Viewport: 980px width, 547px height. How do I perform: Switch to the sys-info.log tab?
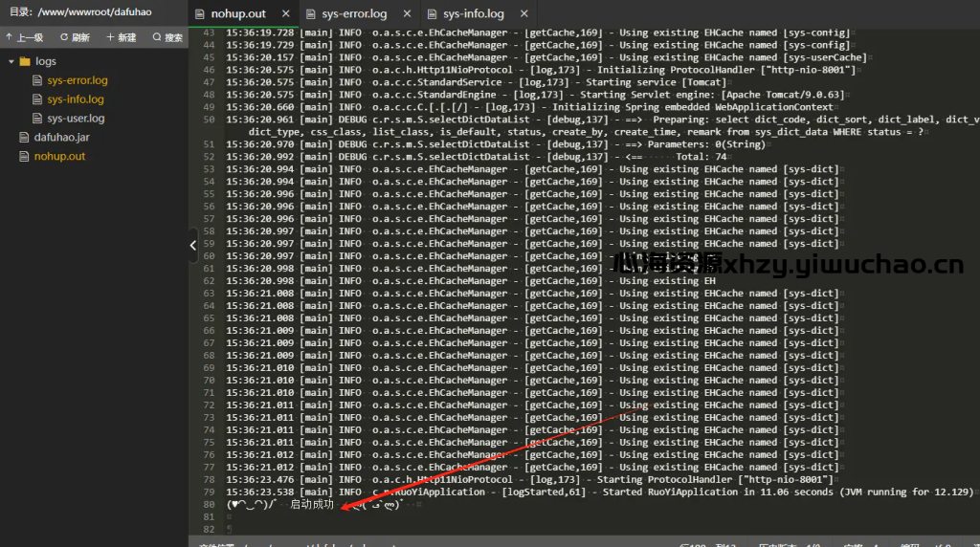(473, 14)
